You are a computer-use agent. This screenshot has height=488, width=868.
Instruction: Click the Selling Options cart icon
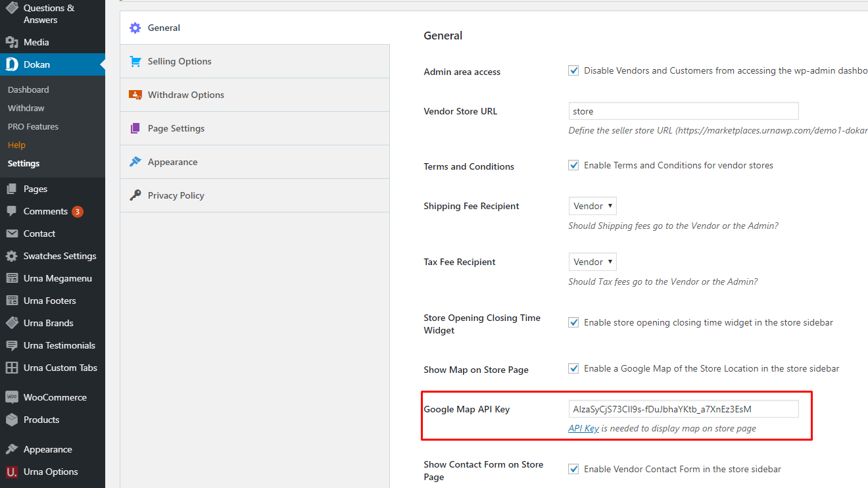(x=135, y=61)
